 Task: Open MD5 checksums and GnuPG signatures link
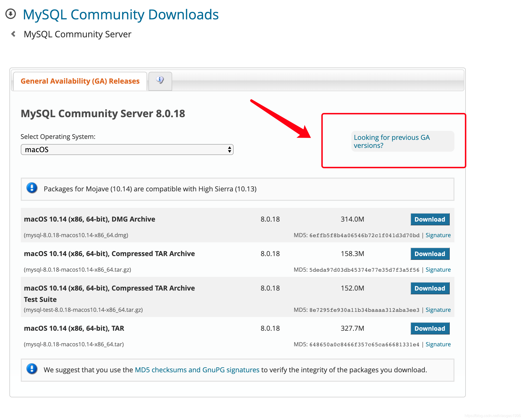pyautogui.click(x=197, y=370)
